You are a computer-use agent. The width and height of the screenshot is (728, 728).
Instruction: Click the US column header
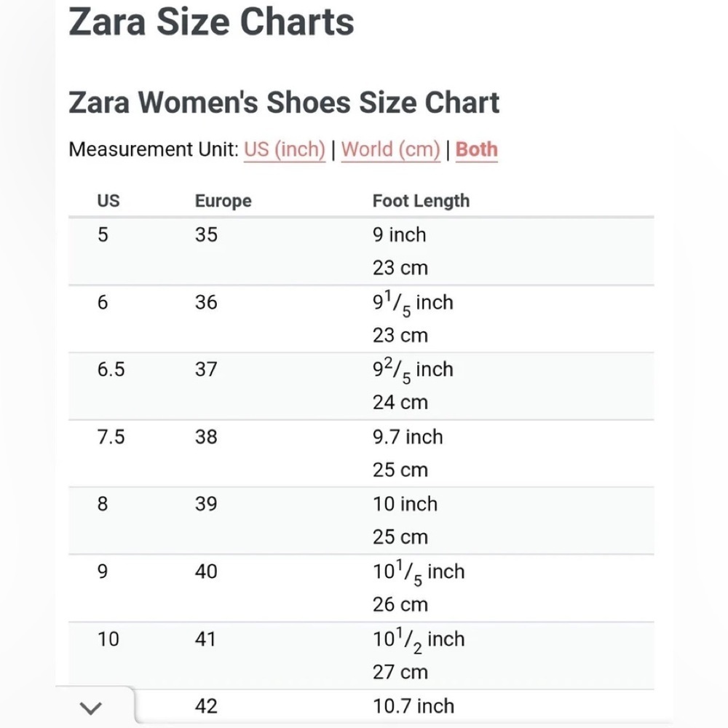pyautogui.click(x=108, y=201)
